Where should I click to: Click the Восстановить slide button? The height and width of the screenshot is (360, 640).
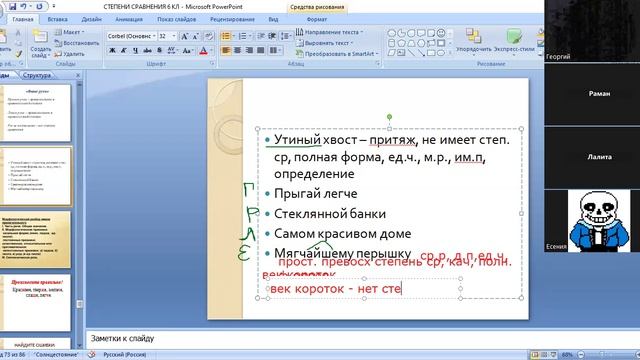click(77, 43)
